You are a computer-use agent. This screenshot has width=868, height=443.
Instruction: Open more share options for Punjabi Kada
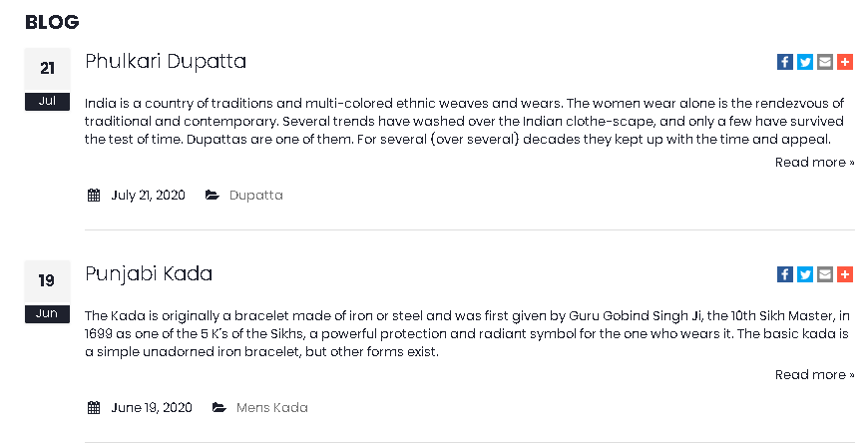tap(845, 274)
